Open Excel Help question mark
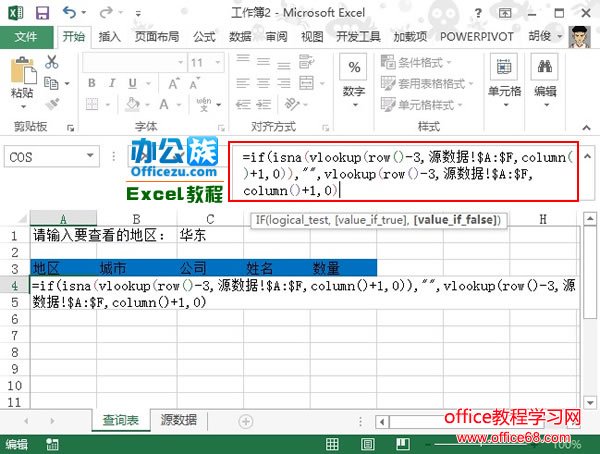Screen dimensions: 600x454 click(478, 13)
